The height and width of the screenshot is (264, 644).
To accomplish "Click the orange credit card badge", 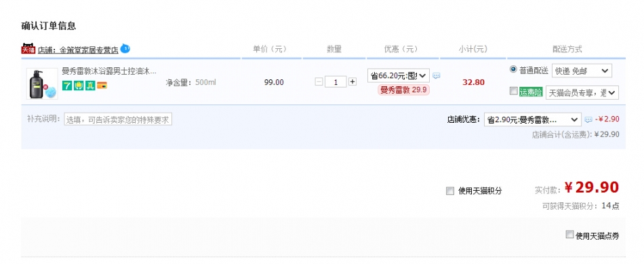I will click(102, 86).
